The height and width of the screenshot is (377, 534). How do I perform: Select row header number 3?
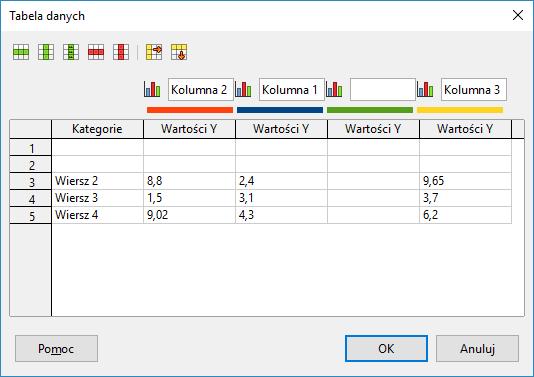click(31, 182)
